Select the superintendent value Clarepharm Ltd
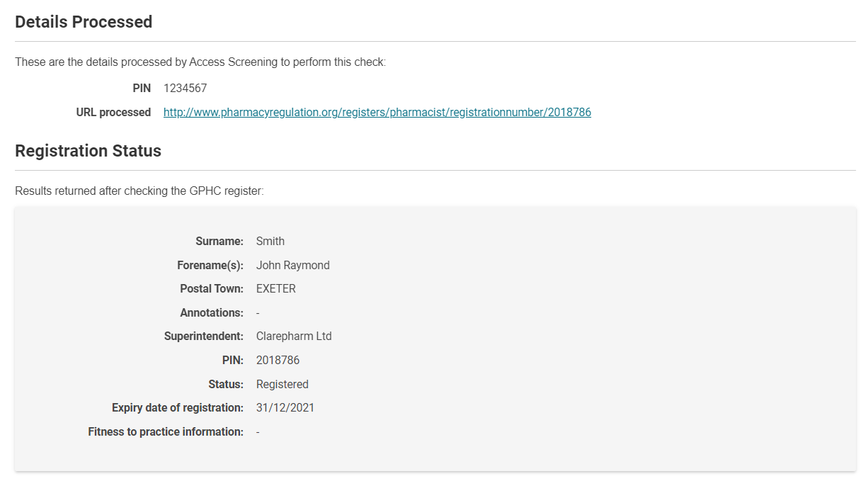868x481 pixels. tap(293, 336)
